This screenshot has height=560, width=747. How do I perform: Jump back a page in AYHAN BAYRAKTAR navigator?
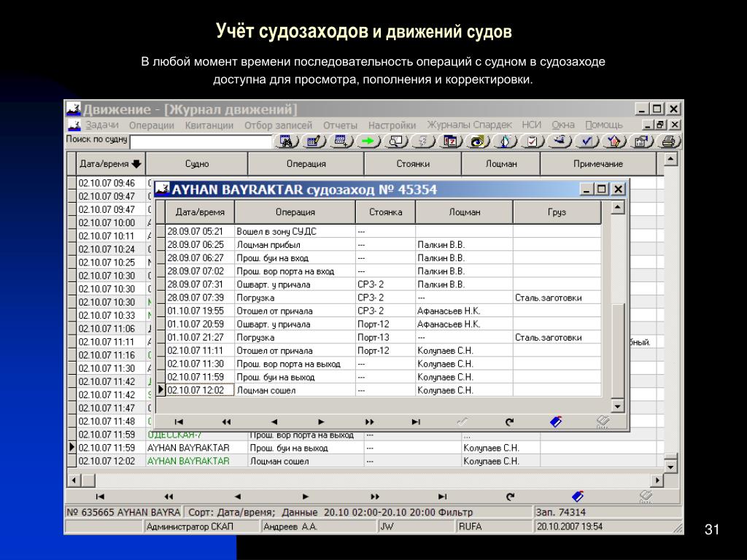point(226,421)
